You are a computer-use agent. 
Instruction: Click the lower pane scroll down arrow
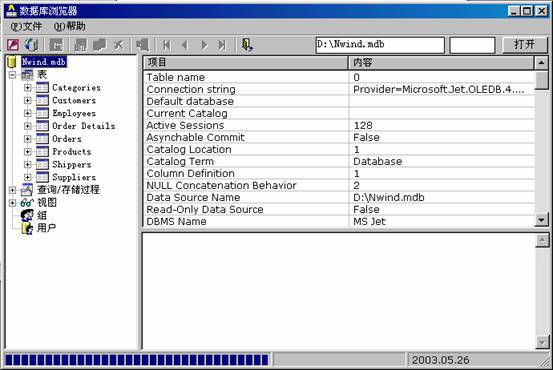point(542,342)
